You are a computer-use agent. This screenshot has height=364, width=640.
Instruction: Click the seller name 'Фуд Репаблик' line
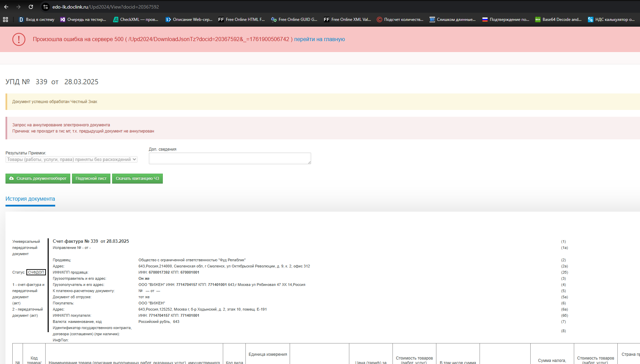tap(192, 260)
